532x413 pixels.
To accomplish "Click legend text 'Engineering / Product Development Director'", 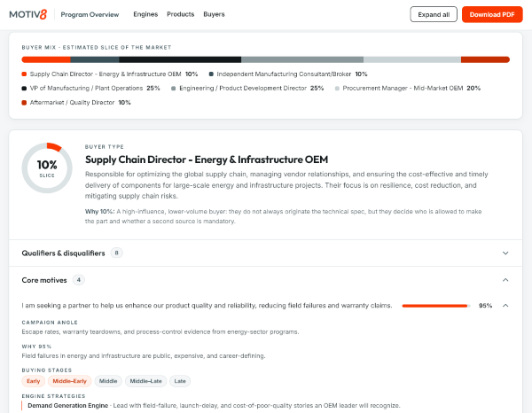I will click(243, 88).
